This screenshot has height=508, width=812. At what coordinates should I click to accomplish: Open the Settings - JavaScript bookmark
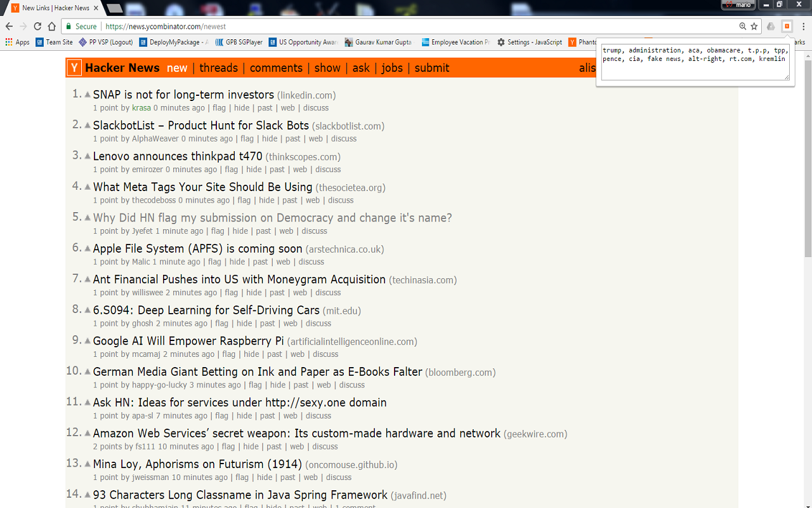point(530,42)
